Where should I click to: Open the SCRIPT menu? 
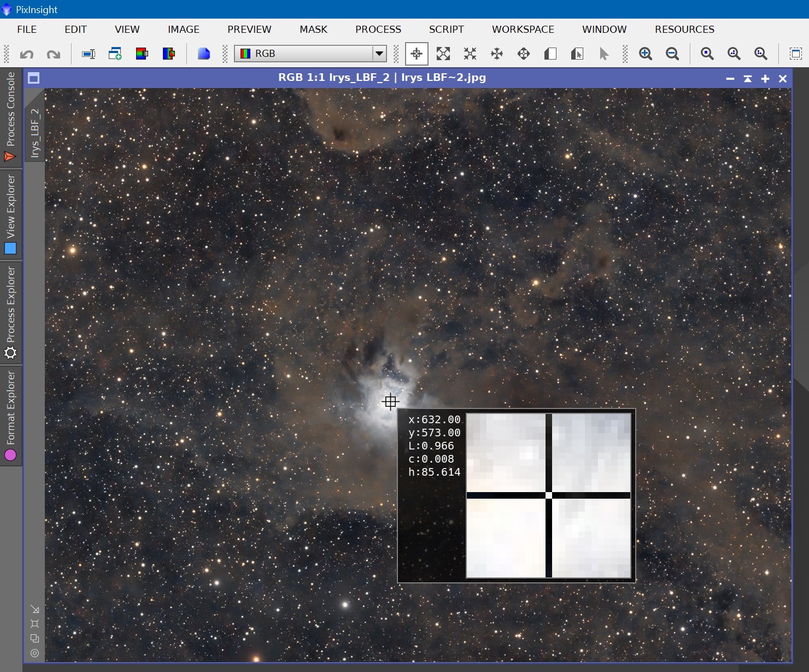tap(447, 30)
